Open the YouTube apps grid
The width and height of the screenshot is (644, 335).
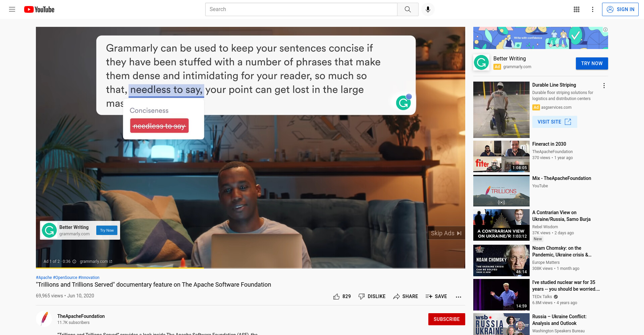pos(577,9)
